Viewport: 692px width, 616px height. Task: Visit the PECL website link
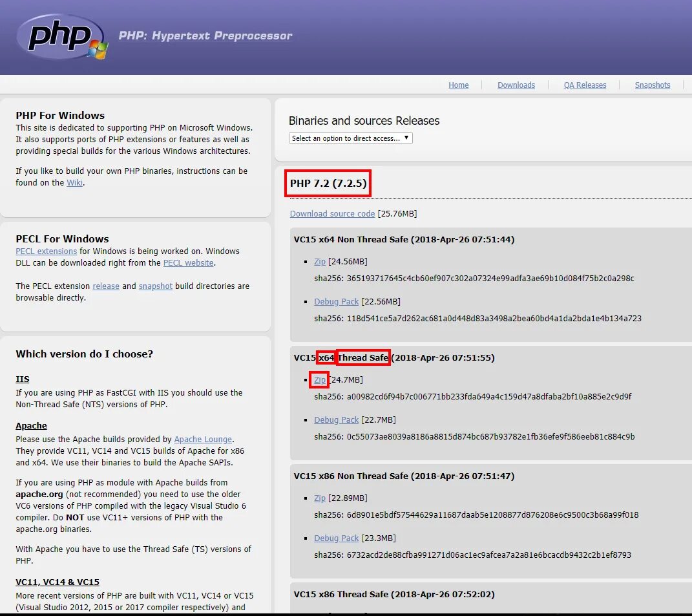pos(189,262)
